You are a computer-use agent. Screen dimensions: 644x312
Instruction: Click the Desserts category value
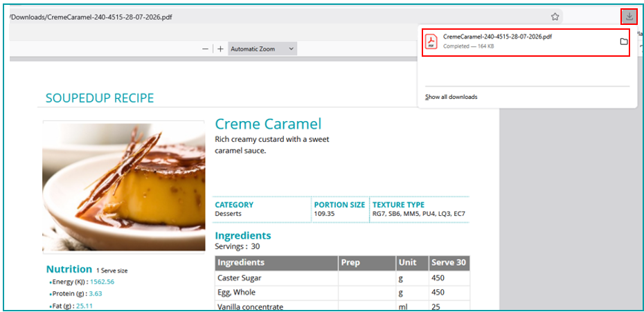click(228, 214)
